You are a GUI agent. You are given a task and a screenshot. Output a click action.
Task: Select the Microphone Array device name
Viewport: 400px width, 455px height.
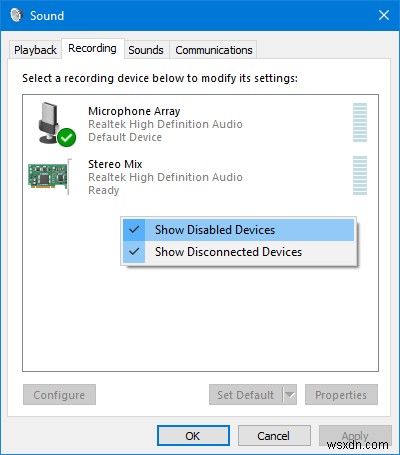[134, 111]
